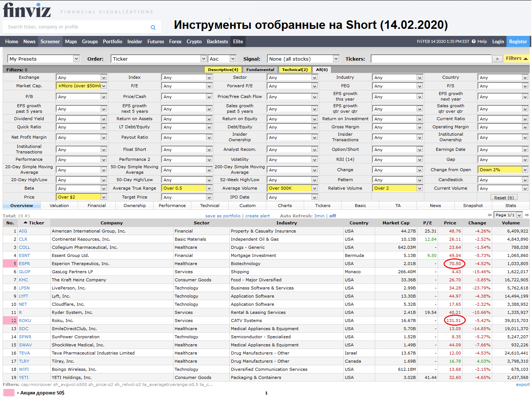Open the Order dropdown showing Ticker
Screen dimensions: 532x400
coord(159,59)
